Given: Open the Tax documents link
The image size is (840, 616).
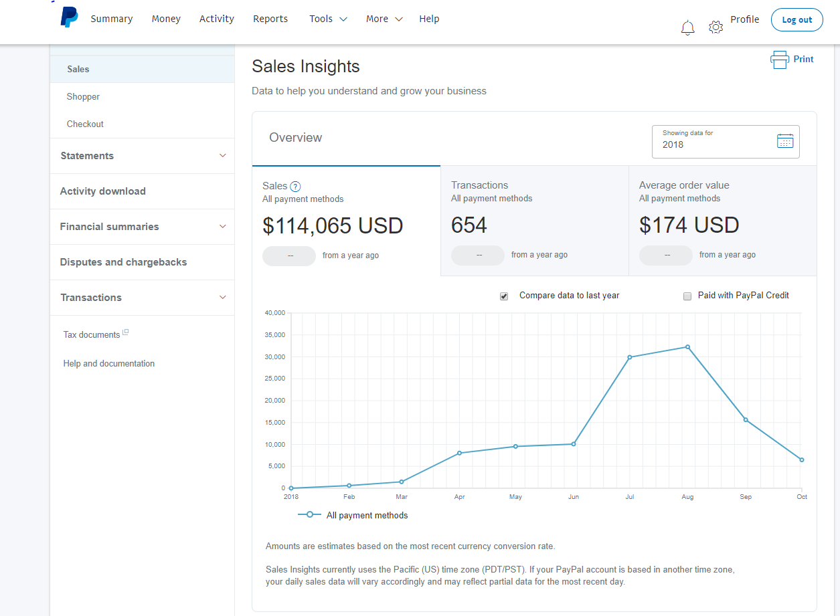Looking at the screenshot, I should (x=92, y=334).
